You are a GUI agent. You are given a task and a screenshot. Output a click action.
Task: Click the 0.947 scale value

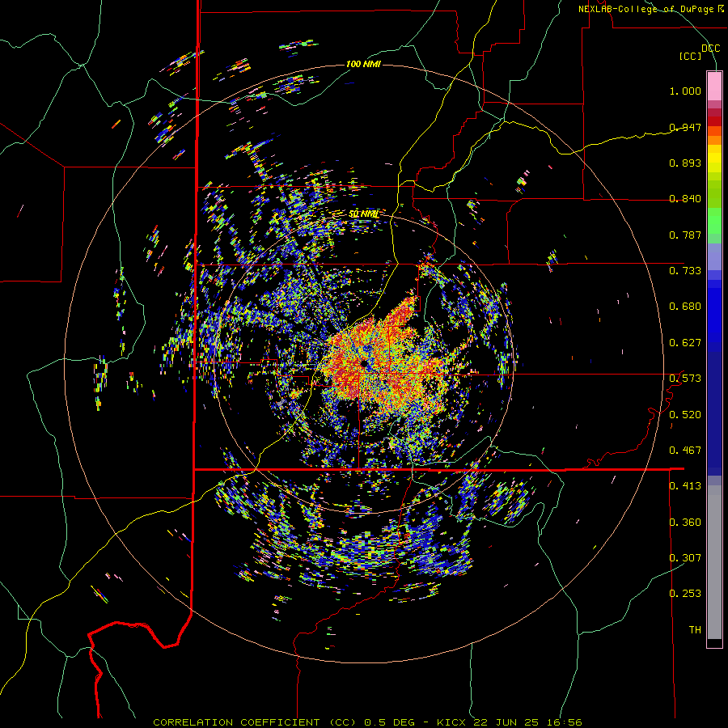pyautogui.click(x=685, y=127)
